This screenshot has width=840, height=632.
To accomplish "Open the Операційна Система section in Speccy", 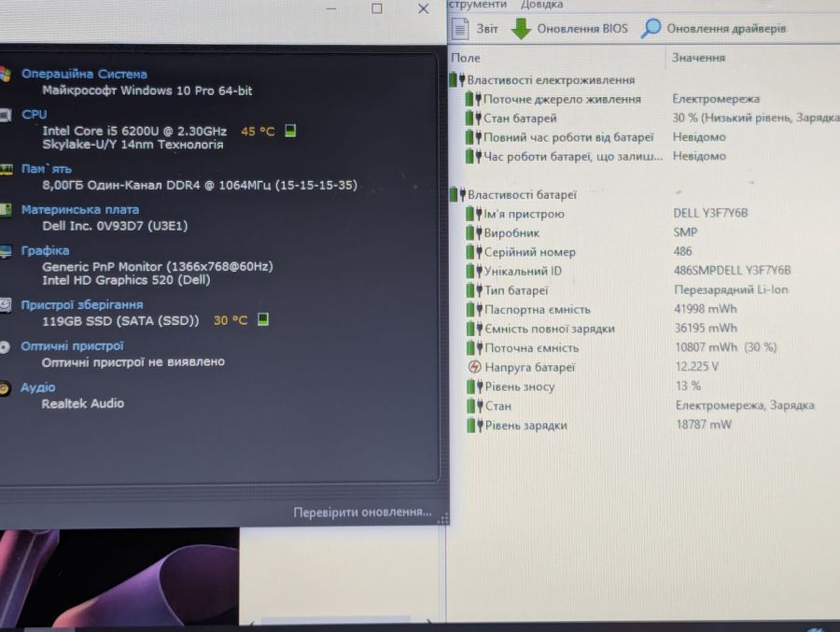I will (x=84, y=74).
